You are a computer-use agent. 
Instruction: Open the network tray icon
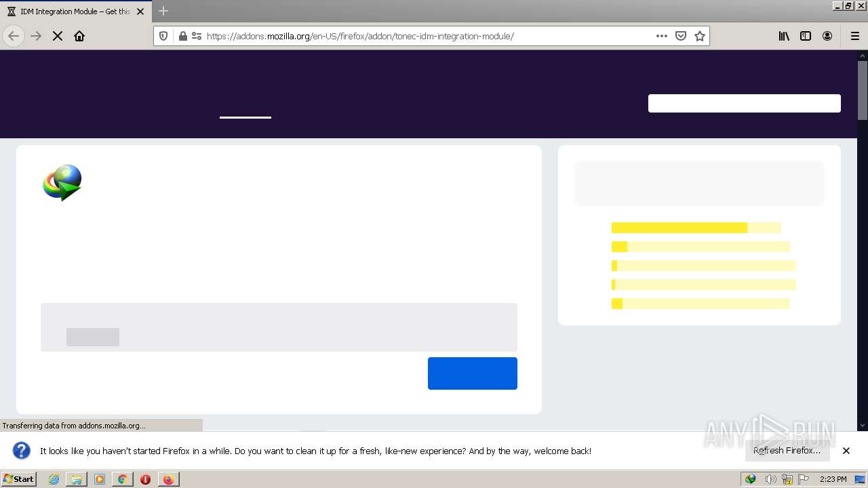coord(787,479)
